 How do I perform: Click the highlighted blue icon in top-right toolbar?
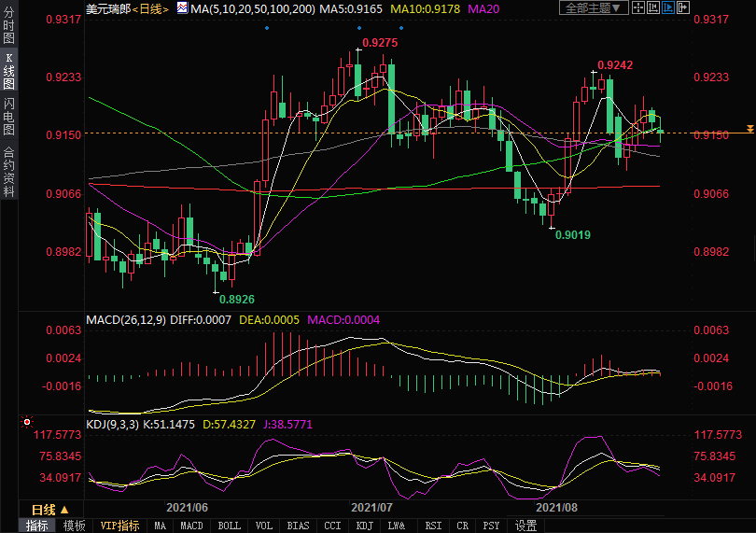[667, 8]
